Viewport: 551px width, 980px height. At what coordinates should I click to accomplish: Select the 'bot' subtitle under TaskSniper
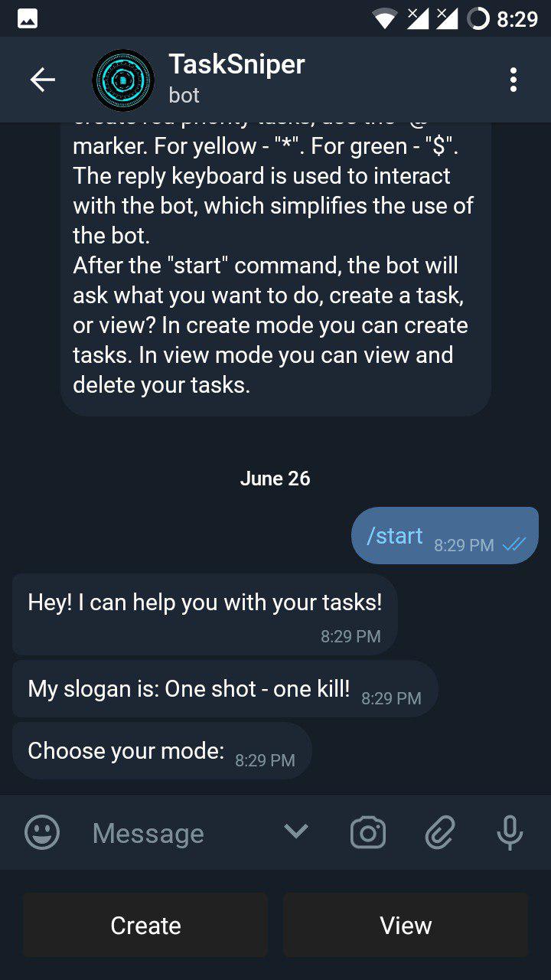[x=185, y=95]
